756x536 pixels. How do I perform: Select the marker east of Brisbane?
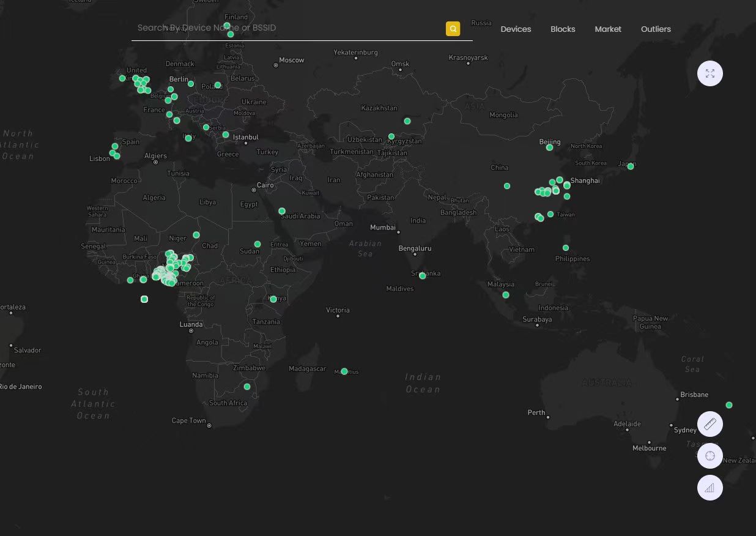pyautogui.click(x=729, y=405)
